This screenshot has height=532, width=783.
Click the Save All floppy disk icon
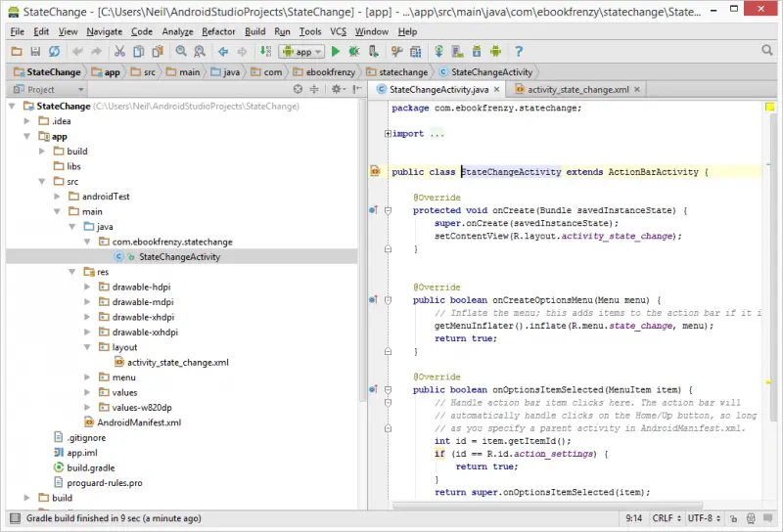(35, 52)
